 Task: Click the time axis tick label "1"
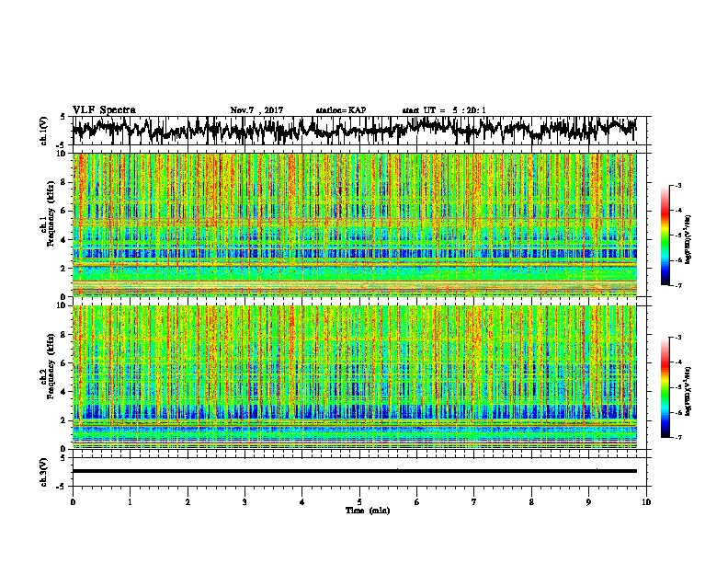pos(130,501)
